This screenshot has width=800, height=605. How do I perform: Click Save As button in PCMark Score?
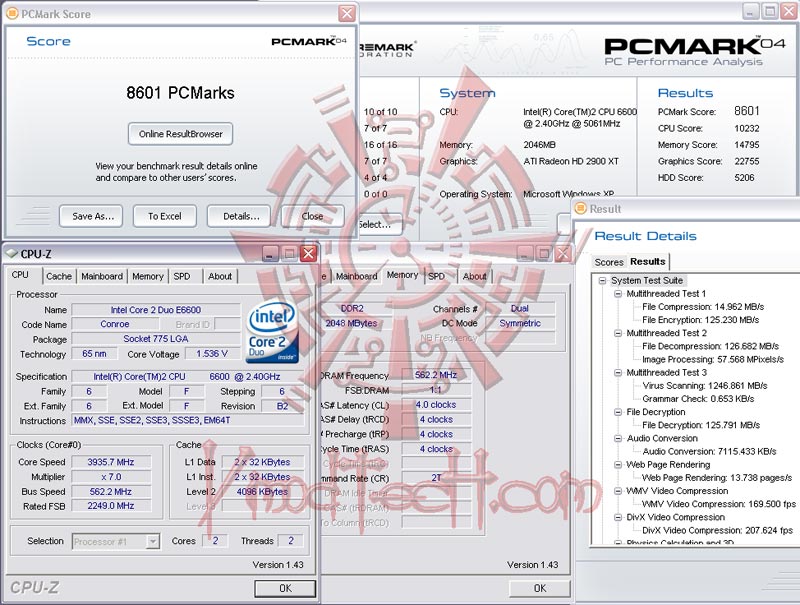91,216
